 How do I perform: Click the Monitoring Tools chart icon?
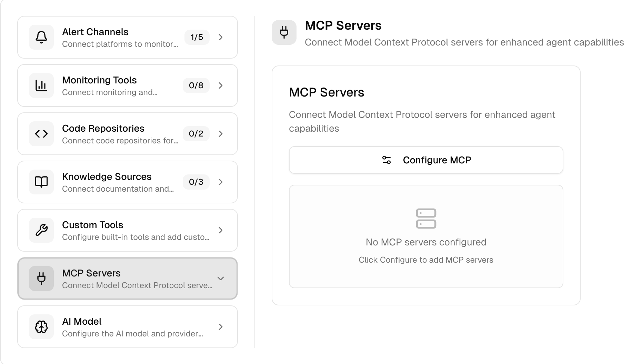pos(41,85)
